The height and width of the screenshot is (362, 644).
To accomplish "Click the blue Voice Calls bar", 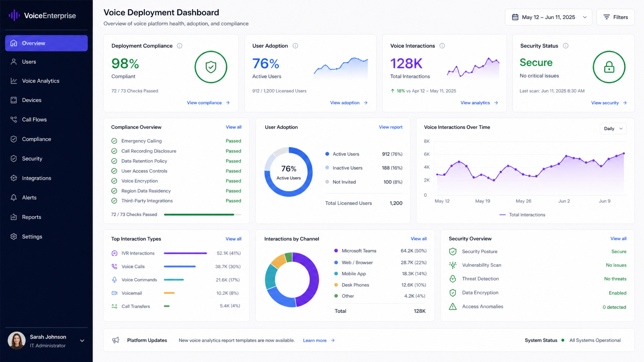I will point(180,266).
